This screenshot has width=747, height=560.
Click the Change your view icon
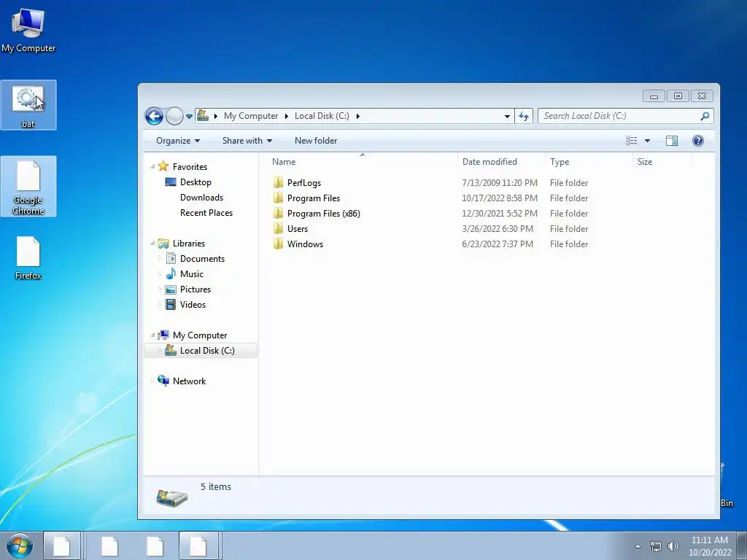631,141
